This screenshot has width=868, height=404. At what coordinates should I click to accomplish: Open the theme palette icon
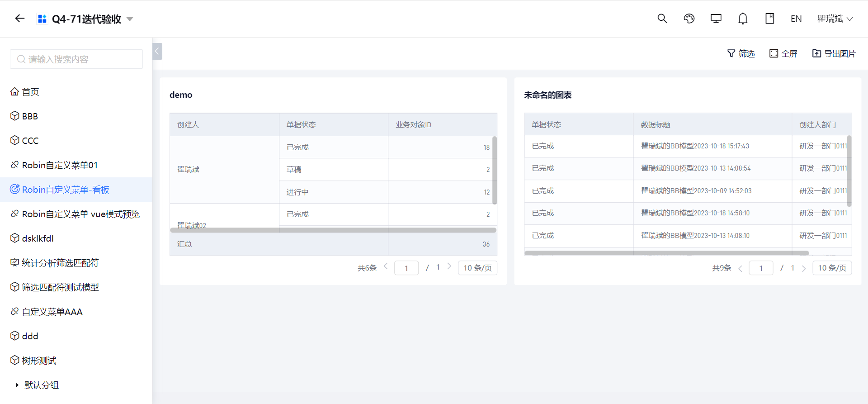689,19
